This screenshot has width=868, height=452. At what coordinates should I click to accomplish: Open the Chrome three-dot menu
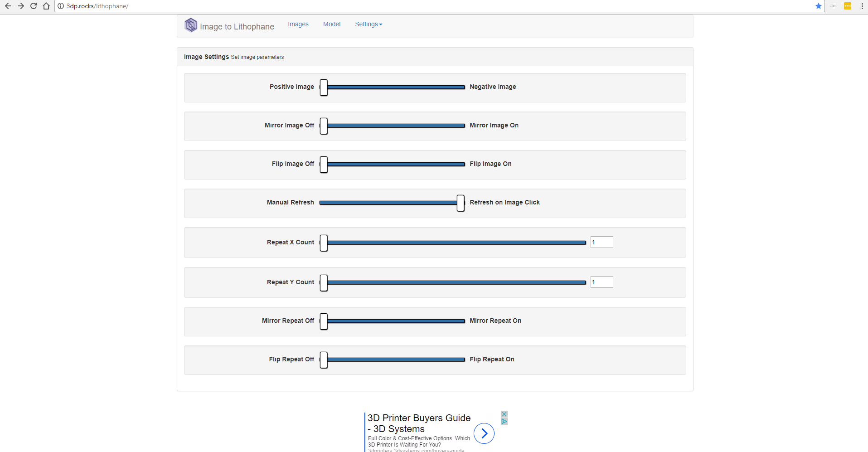click(x=862, y=6)
